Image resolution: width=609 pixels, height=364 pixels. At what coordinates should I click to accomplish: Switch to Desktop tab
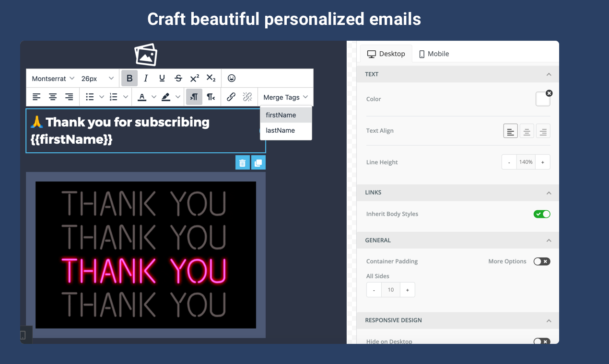(386, 54)
